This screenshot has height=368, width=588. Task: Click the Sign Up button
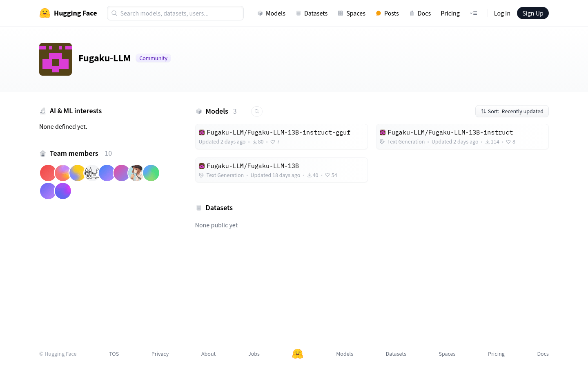pyautogui.click(x=533, y=13)
